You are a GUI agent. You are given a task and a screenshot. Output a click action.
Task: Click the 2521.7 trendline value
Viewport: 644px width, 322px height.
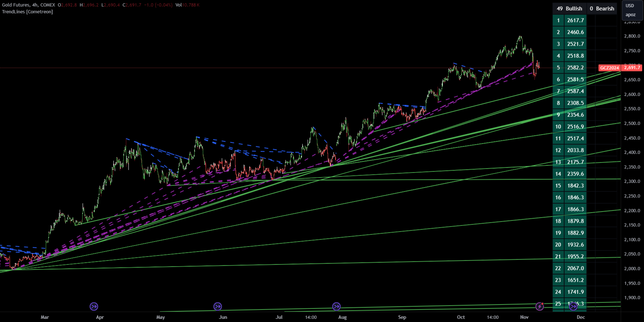click(575, 44)
